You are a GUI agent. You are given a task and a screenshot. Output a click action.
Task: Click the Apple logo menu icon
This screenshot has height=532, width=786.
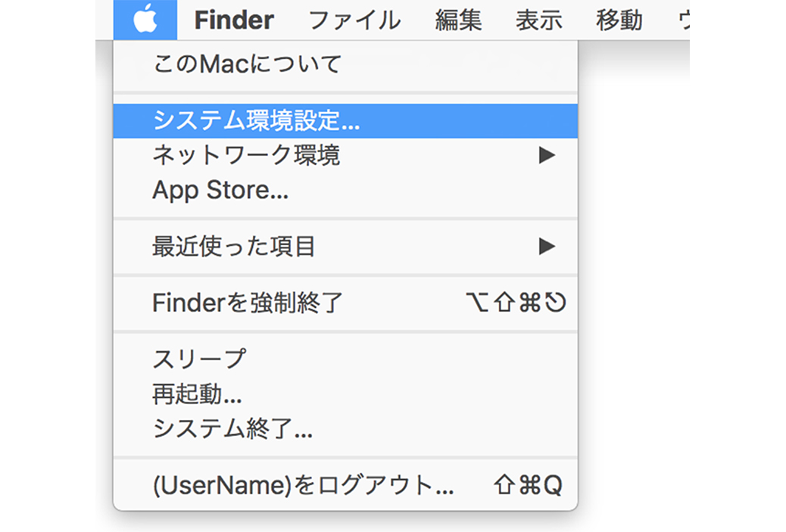(145, 20)
